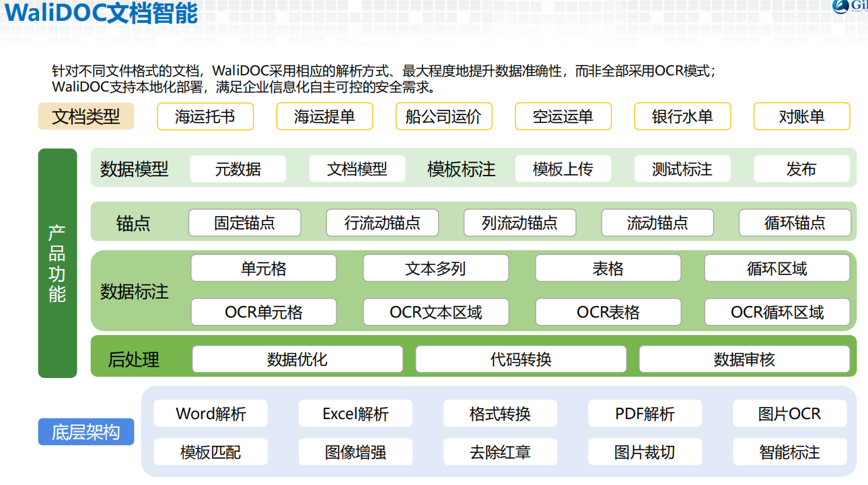Image resolution: width=868 pixels, height=485 pixels.
Task: Select the 循环区域 box
Action: [777, 268]
